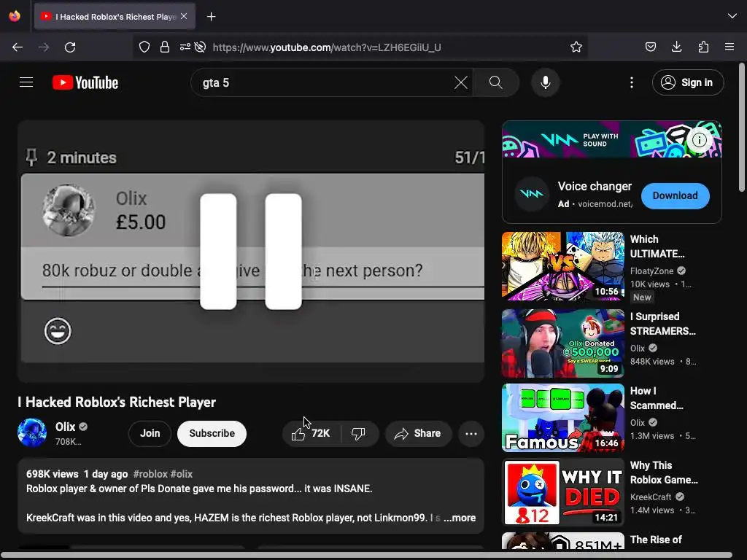List all tabs with the chevron

tap(732, 16)
